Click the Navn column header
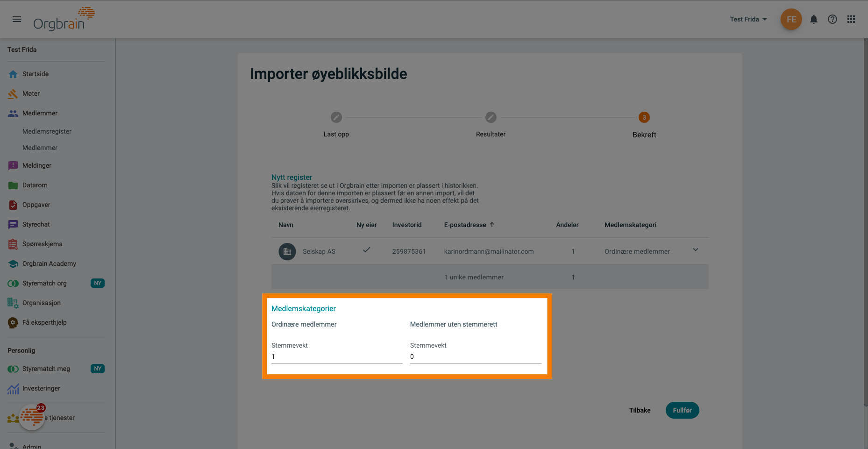 click(x=286, y=225)
